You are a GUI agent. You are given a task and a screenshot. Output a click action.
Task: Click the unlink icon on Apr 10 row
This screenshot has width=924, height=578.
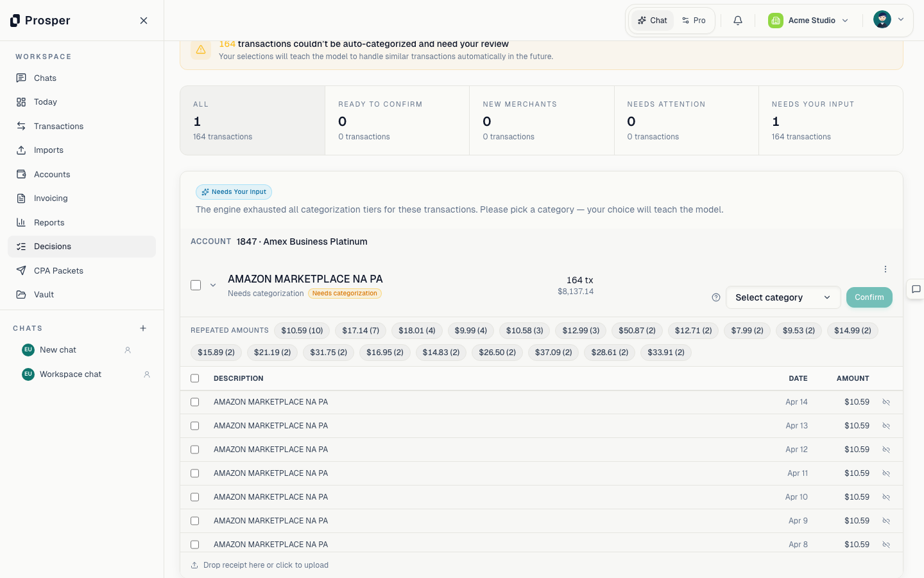point(886,497)
